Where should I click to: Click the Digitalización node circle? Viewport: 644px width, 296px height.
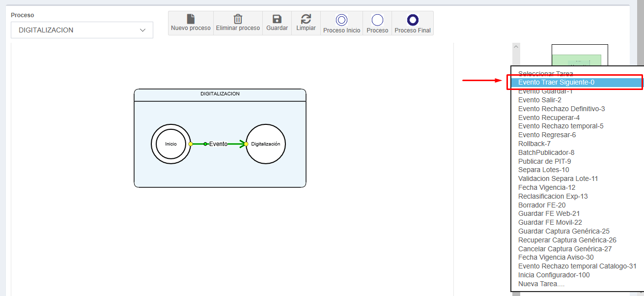tap(266, 144)
